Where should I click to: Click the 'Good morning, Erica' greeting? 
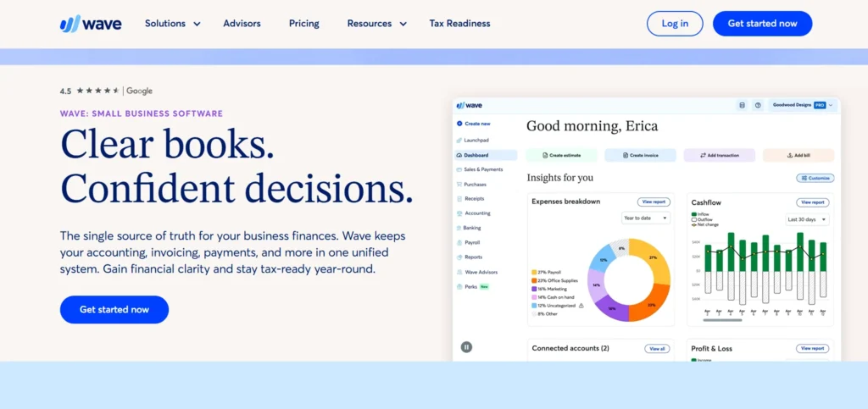[x=592, y=126]
